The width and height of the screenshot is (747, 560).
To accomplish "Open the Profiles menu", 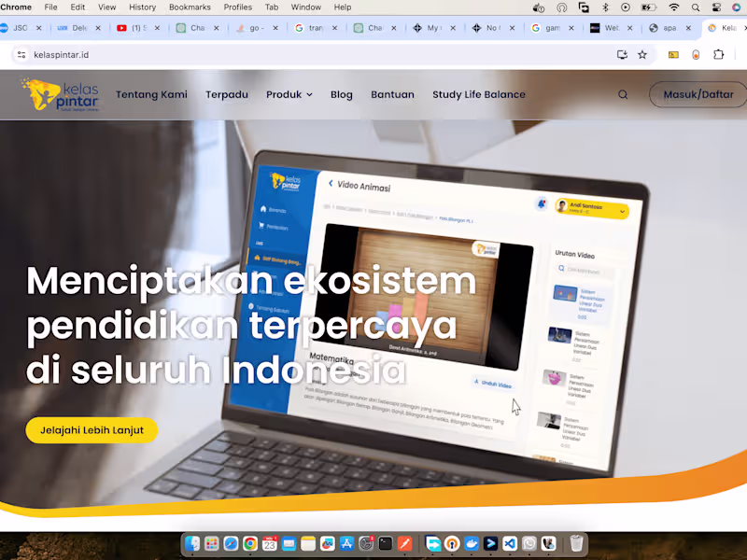I will pyautogui.click(x=238, y=7).
